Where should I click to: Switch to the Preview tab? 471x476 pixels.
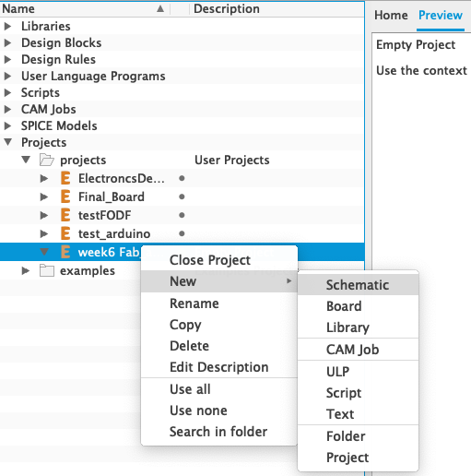pyautogui.click(x=441, y=16)
